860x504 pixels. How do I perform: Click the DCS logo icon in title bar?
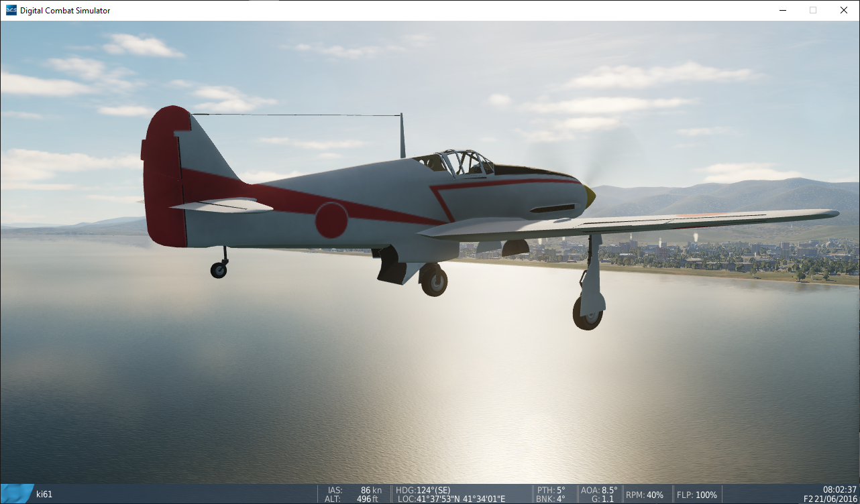(x=11, y=10)
